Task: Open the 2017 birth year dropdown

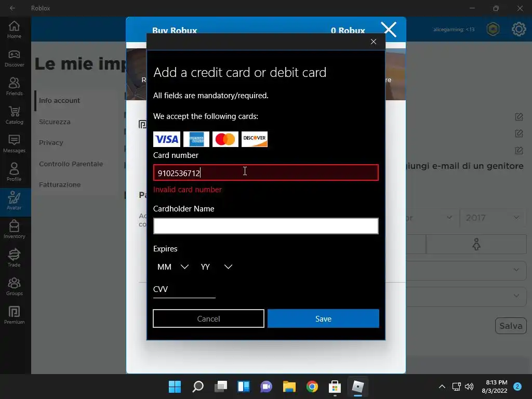Action: (x=493, y=218)
